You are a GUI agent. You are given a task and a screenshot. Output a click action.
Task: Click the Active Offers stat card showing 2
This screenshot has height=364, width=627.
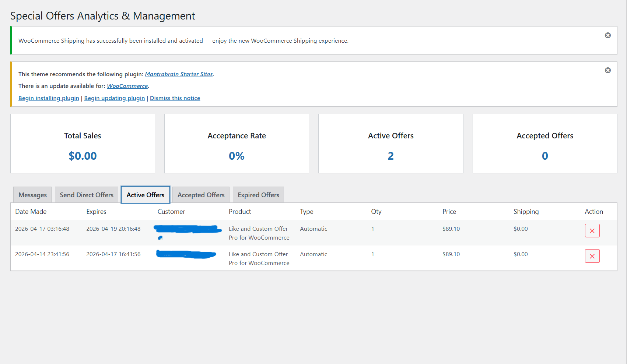[390, 144]
